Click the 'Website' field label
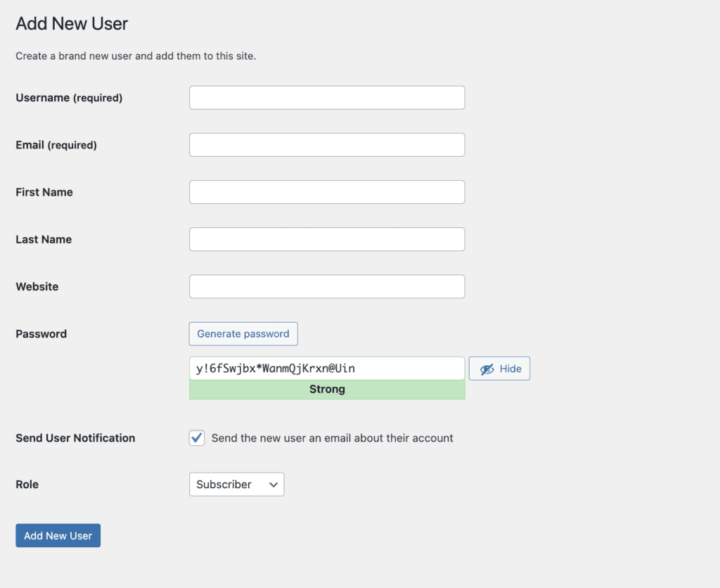 pos(37,286)
